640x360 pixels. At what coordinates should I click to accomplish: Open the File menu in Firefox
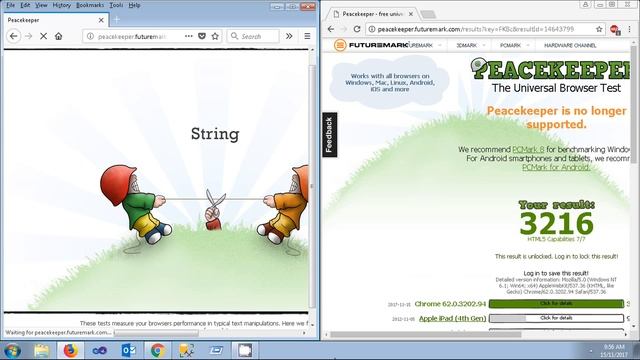10,5
